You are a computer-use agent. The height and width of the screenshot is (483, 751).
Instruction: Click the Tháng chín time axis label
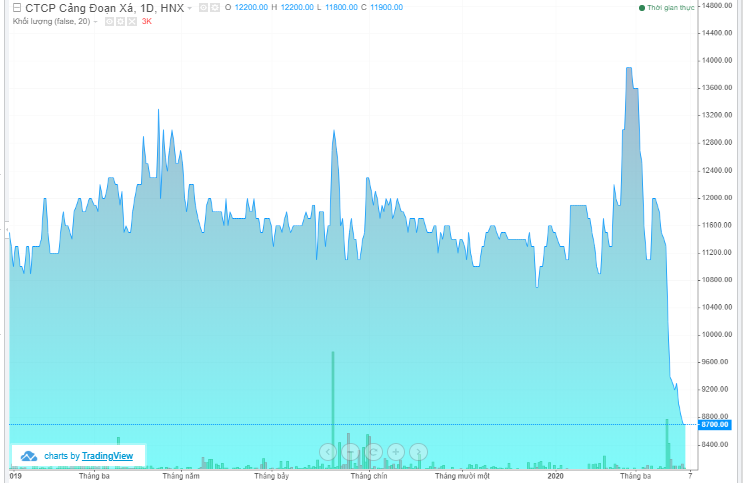(368, 477)
